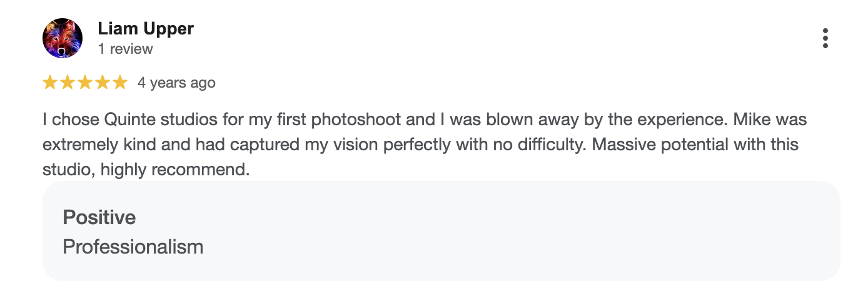Click the fifth gold rating star

pos(119,83)
